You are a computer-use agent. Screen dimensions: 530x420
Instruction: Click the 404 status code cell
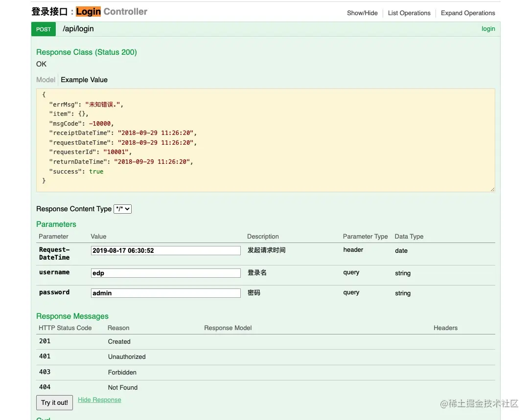[x=45, y=387]
